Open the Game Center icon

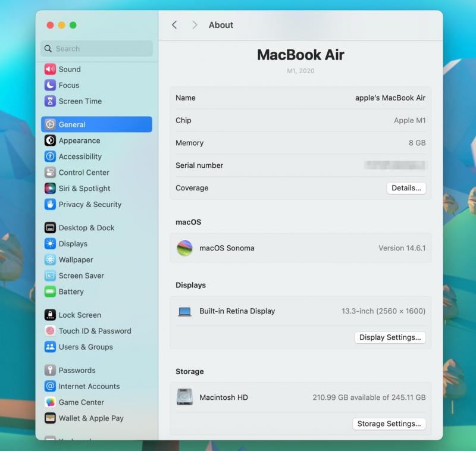[x=50, y=402]
